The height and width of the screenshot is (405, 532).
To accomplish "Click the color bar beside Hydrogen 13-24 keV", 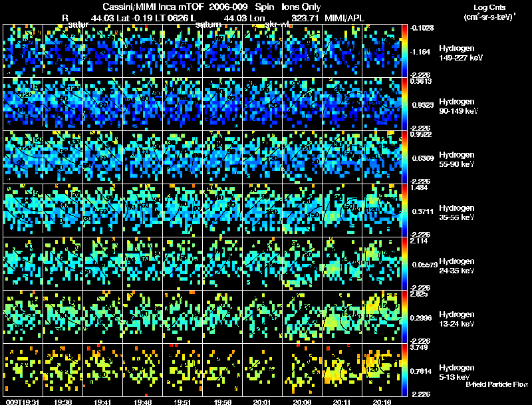I will tap(404, 317).
